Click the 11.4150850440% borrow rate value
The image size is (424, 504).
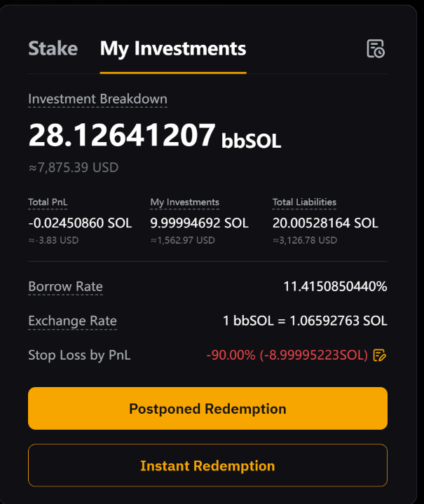point(335,286)
